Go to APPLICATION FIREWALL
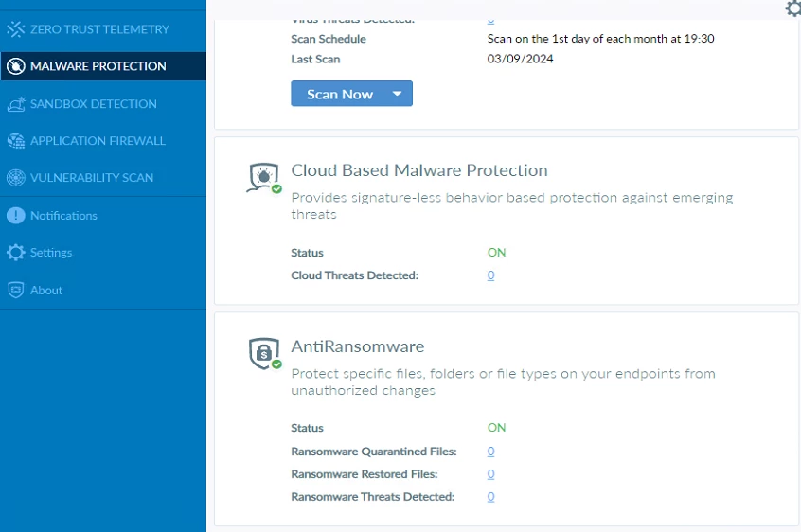801x532 pixels. (x=98, y=140)
